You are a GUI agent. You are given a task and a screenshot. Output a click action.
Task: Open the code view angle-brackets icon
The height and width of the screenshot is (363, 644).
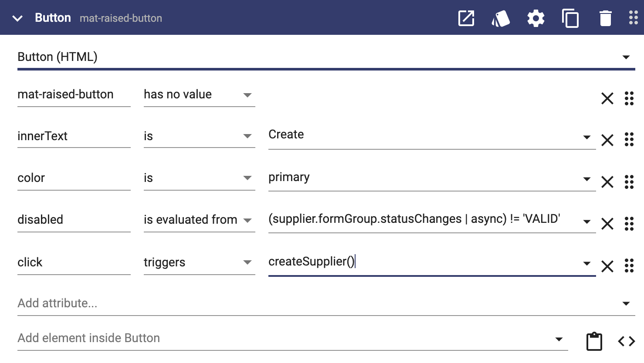pyautogui.click(x=627, y=342)
